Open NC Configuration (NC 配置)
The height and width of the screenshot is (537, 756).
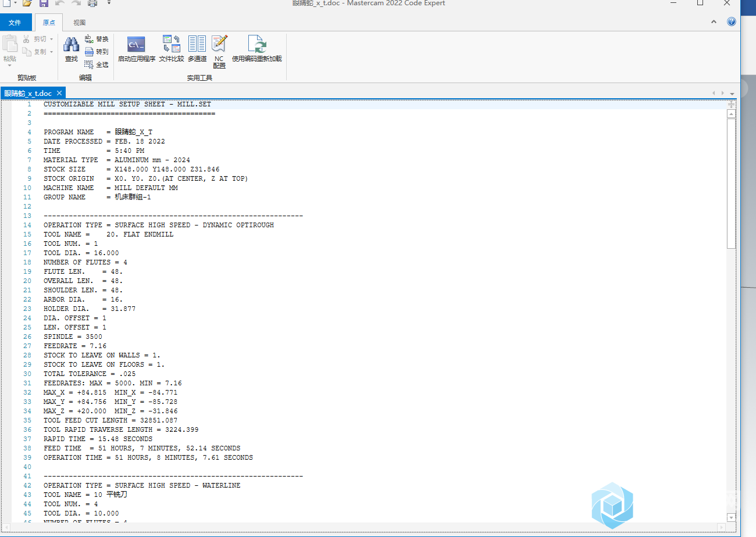pyautogui.click(x=219, y=52)
